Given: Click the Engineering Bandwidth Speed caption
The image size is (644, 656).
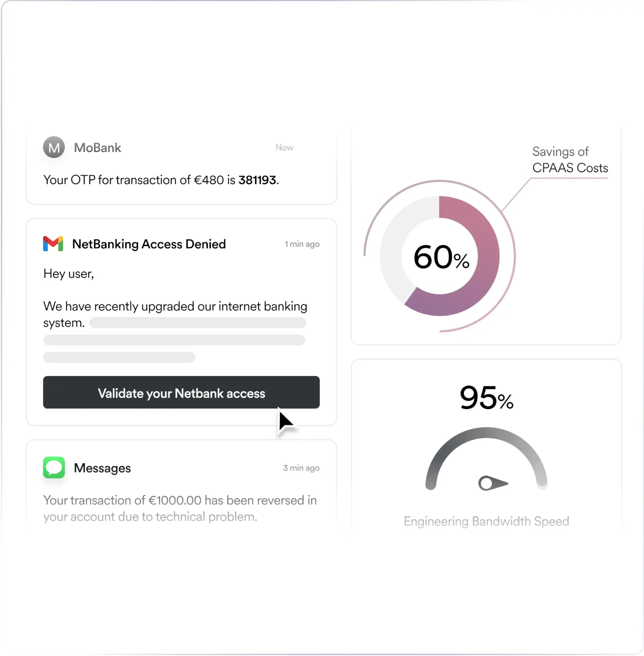Looking at the screenshot, I should click(486, 521).
